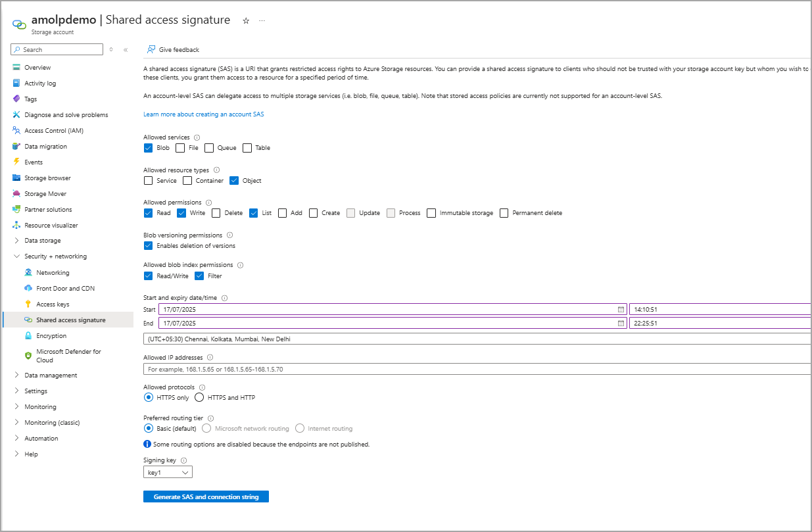Check the Create permission checkbox

(313, 213)
